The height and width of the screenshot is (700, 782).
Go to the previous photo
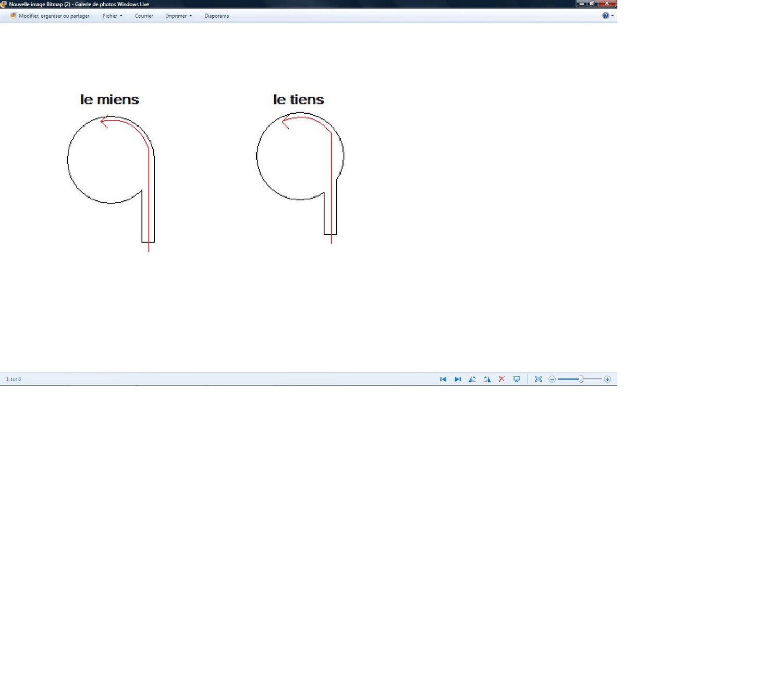pyautogui.click(x=443, y=379)
